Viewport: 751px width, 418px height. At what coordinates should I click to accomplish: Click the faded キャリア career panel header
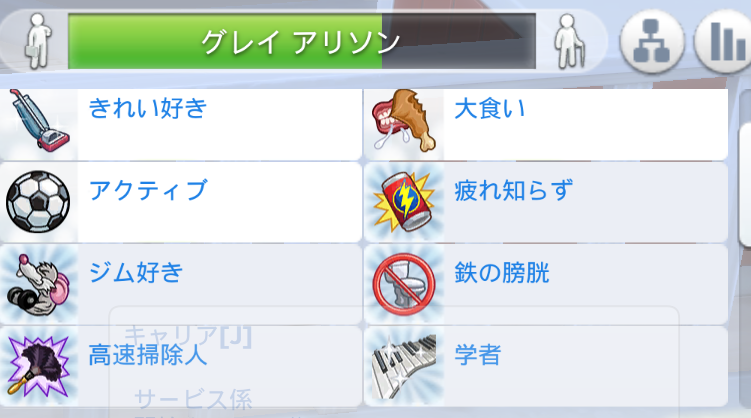coord(188,336)
